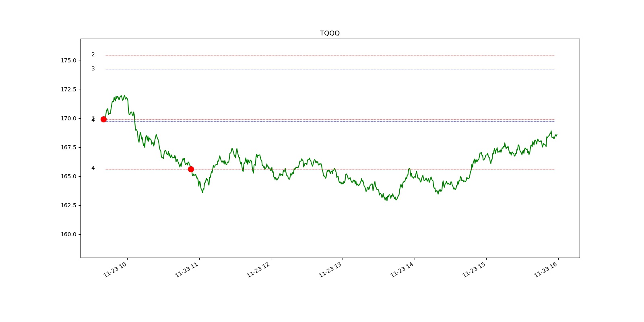Click the x-axis label 11-23 14
The image size is (644, 322).
pos(402,270)
